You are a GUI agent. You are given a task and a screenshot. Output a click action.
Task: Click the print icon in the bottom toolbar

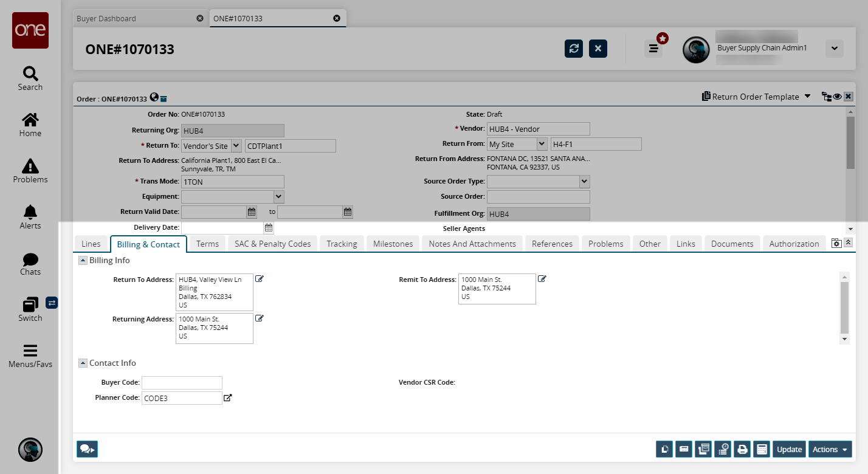pos(742,450)
